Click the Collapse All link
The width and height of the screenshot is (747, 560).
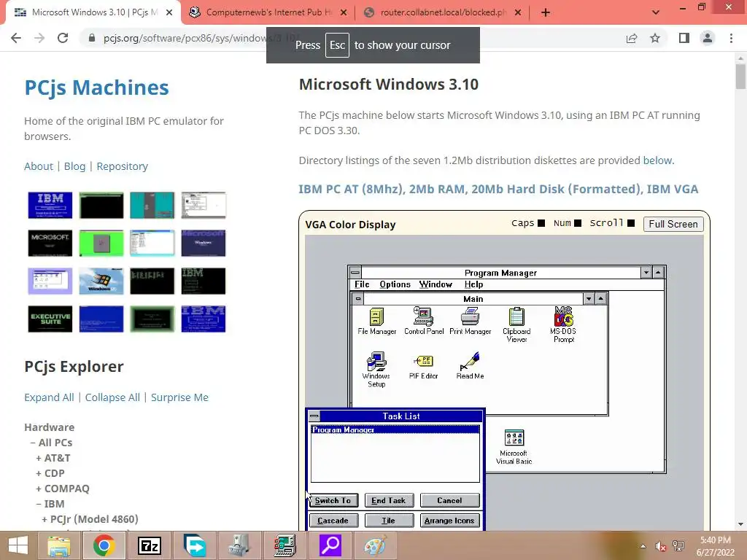(112, 397)
